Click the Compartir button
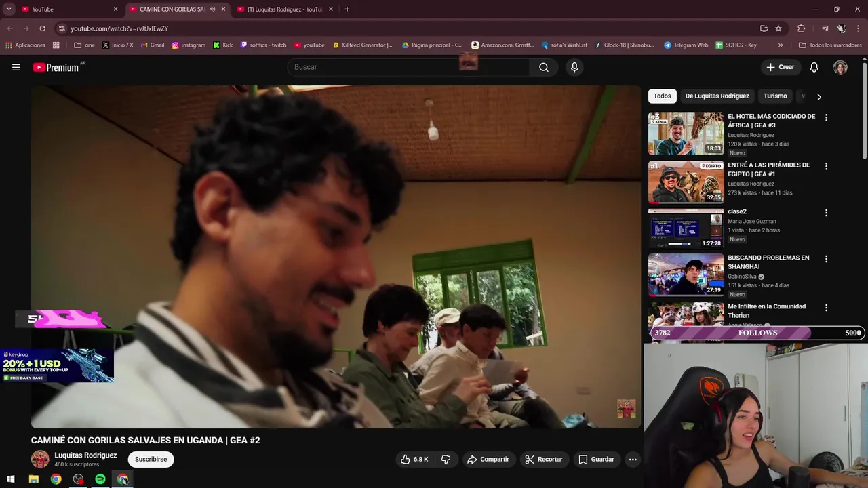868x488 pixels. point(488,459)
